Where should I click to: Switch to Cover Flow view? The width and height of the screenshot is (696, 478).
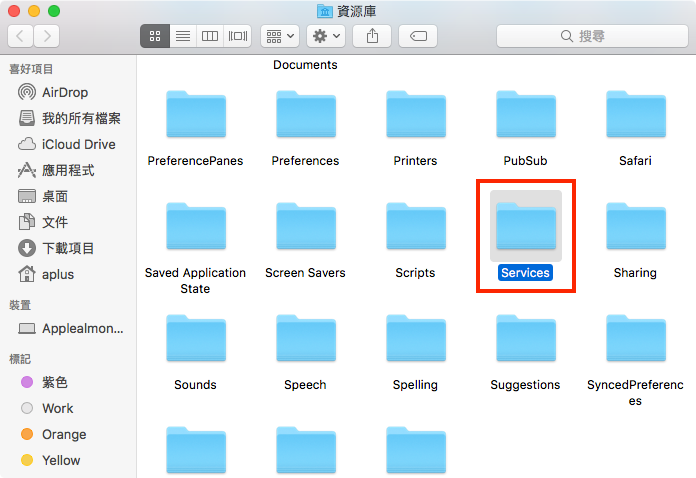tap(237, 36)
